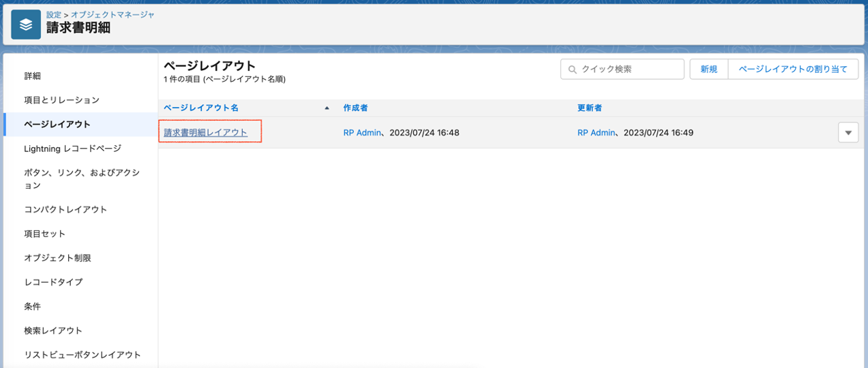Open オブジェクトマネージャ breadcrumb link
The height and width of the screenshot is (368, 868).
tap(113, 14)
